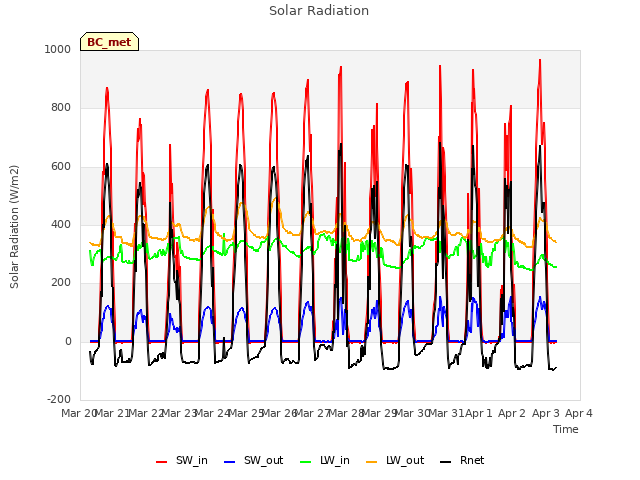Click the 1000 y-axis tick label

[58, 49]
